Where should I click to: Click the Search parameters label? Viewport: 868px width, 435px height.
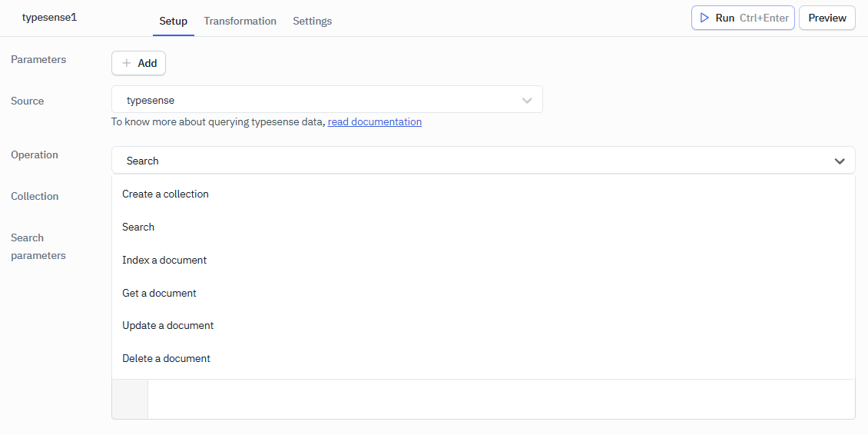(x=38, y=247)
